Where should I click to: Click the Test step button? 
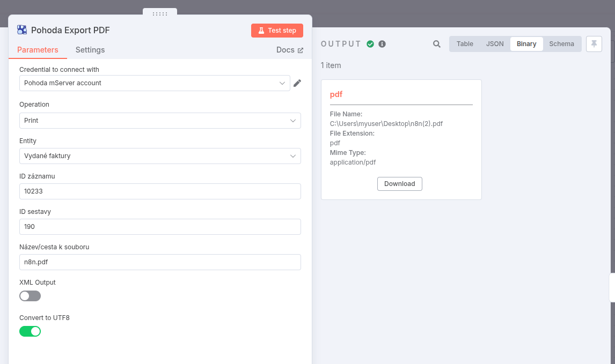click(277, 31)
